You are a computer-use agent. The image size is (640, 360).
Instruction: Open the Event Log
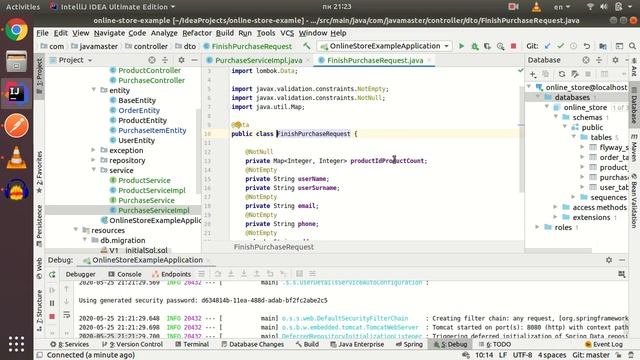pos(604,344)
